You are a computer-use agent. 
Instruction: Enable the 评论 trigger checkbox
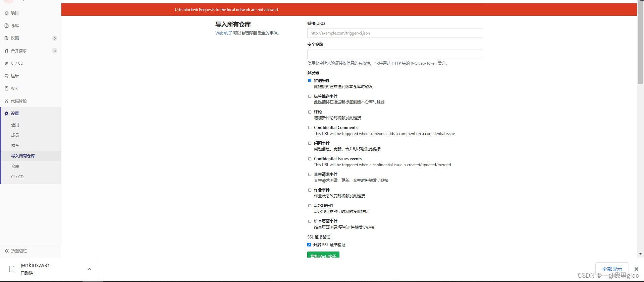pos(310,112)
